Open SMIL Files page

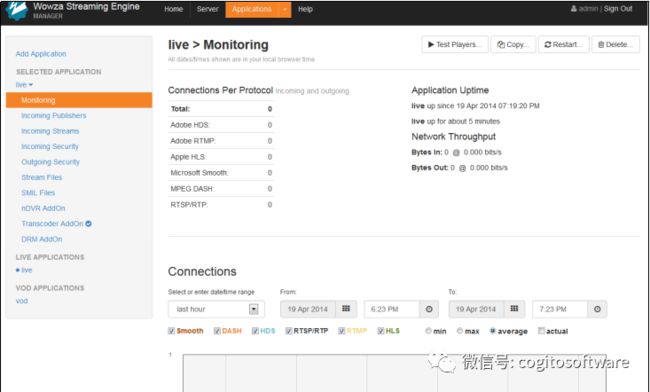tap(38, 193)
